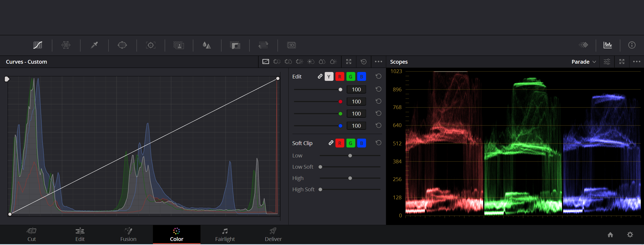Edit the blue intensity value field

[x=356, y=126]
